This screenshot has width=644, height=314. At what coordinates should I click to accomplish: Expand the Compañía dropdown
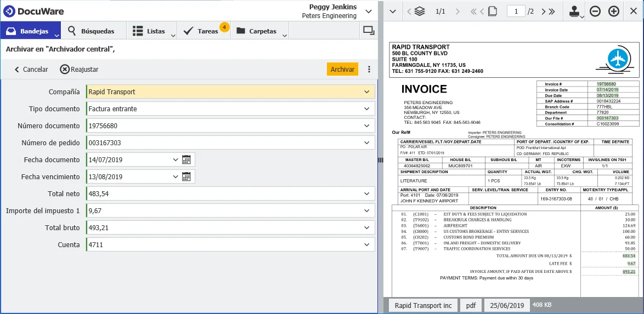tap(367, 92)
